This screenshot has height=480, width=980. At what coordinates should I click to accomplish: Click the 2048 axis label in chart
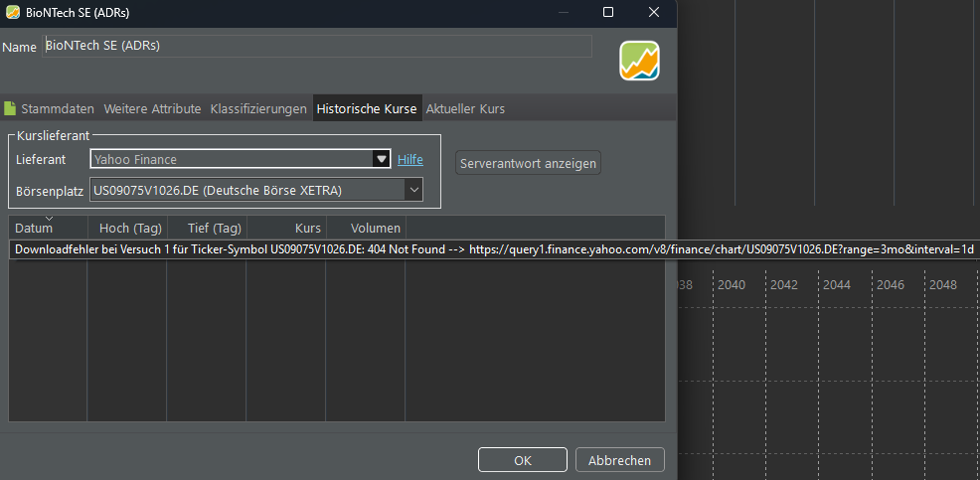[x=943, y=285]
